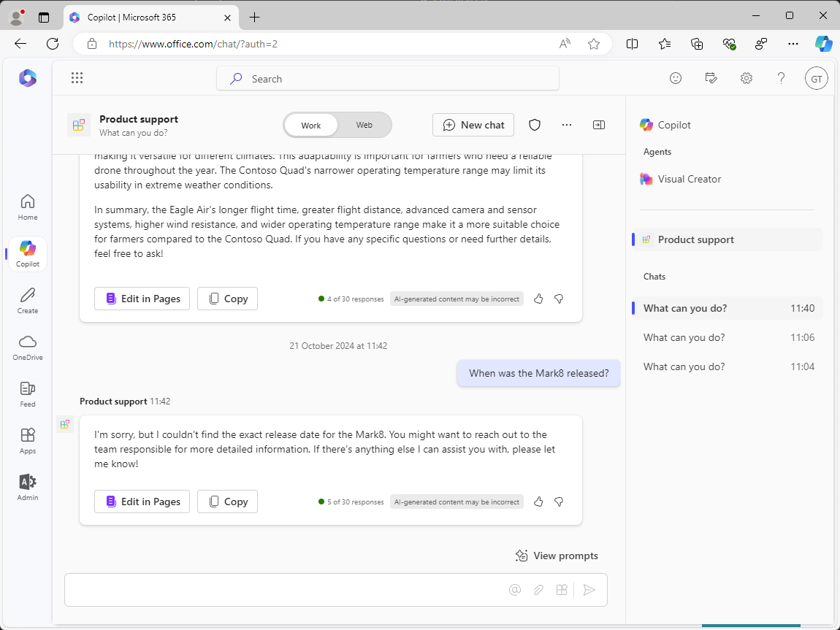840x630 pixels.
Task: Click the send arrow icon
Action: coord(589,590)
